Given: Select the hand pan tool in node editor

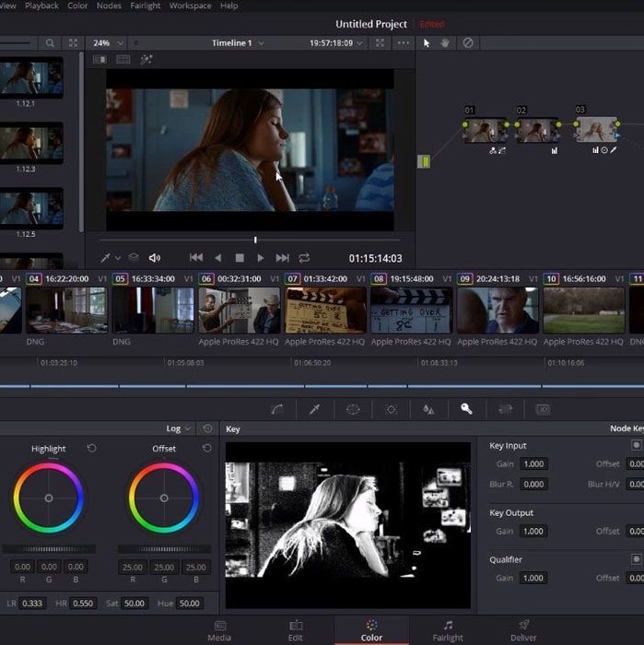Looking at the screenshot, I should pos(445,42).
